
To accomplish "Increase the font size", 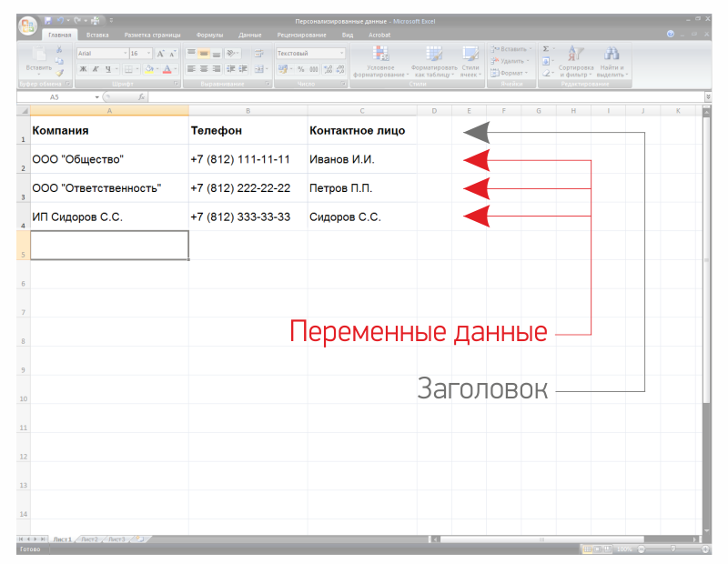I will [160, 54].
